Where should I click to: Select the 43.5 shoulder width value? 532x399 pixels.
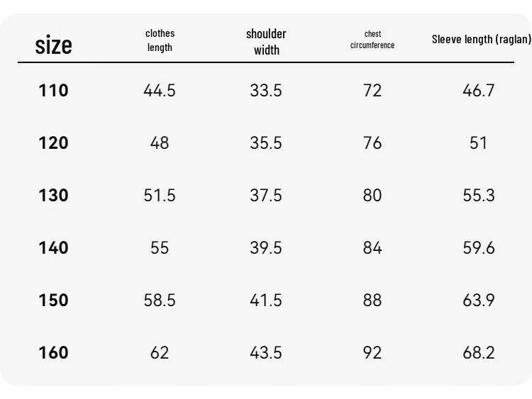tap(266, 352)
